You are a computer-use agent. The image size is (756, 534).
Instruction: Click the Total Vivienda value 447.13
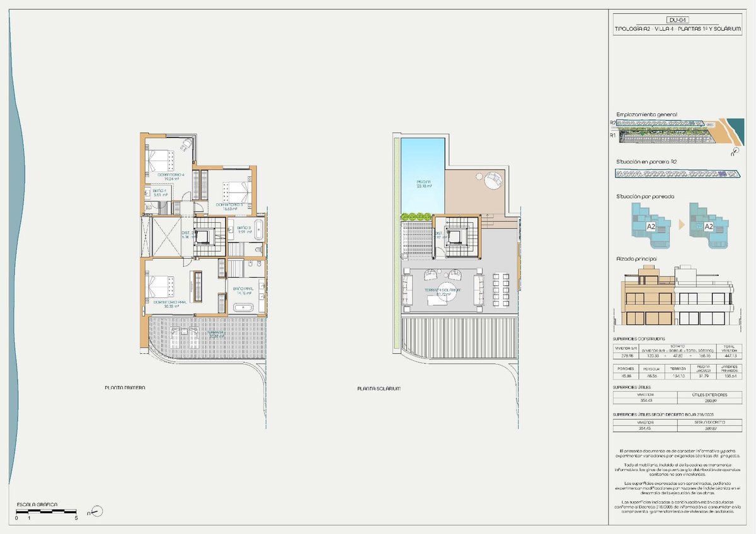point(728,355)
